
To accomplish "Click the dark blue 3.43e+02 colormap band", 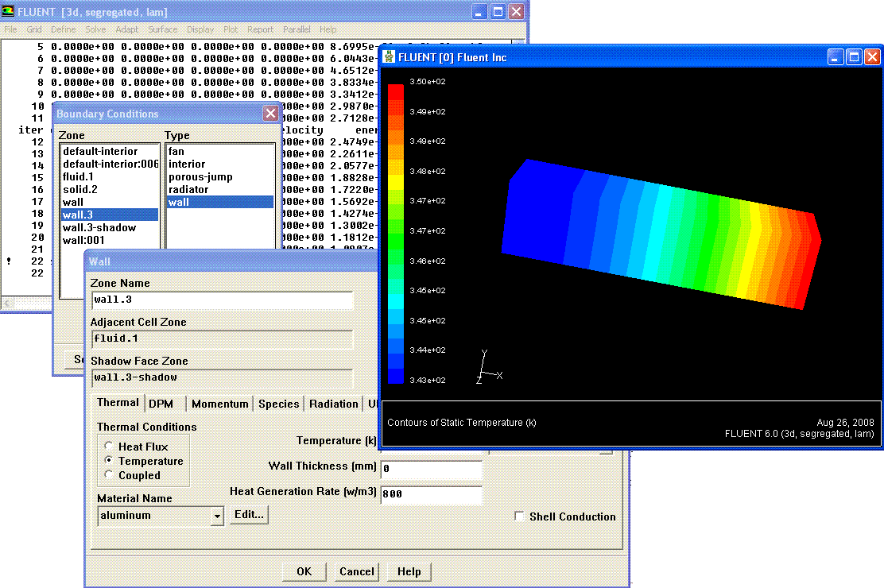I will [396, 377].
